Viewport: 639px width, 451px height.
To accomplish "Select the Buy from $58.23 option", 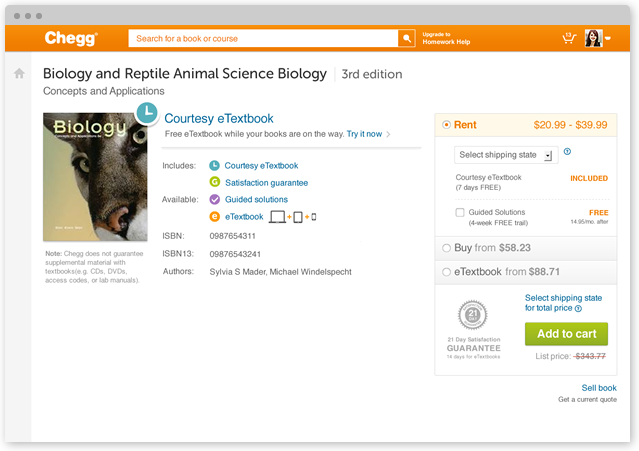I will click(446, 248).
